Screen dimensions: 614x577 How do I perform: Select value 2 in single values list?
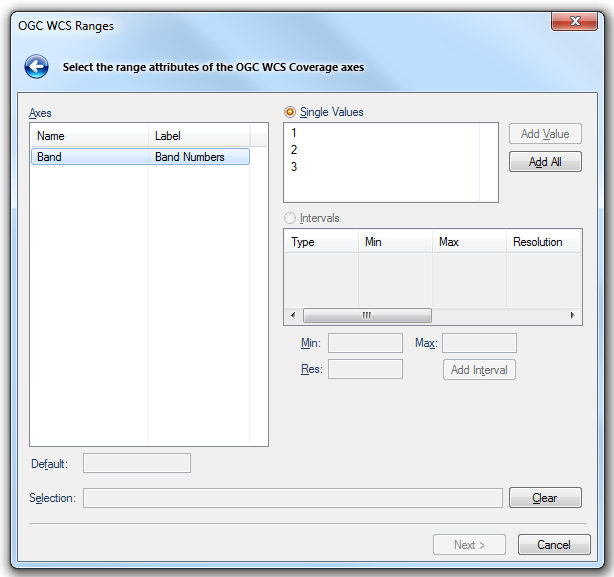point(294,150)
